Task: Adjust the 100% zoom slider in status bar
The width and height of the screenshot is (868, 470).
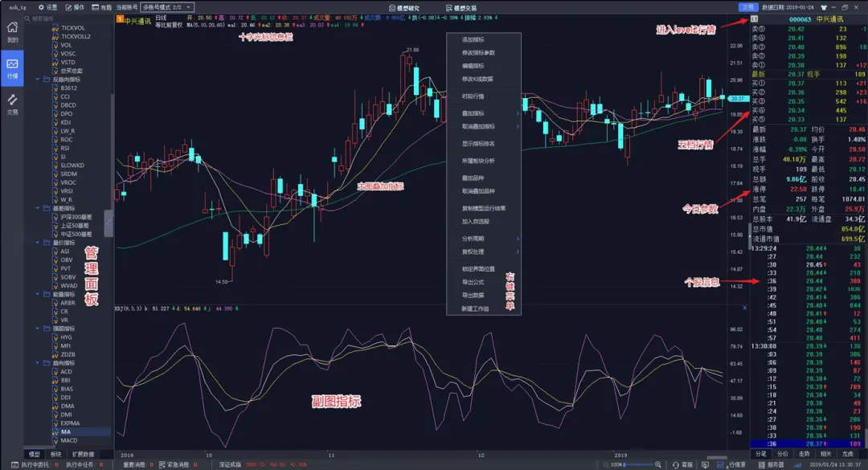Action: (x=638, y=464)
